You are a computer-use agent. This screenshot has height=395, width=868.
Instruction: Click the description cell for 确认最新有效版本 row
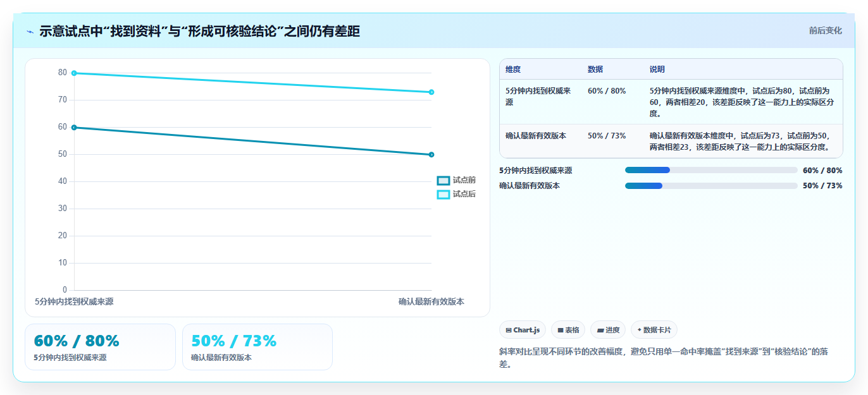743,141
